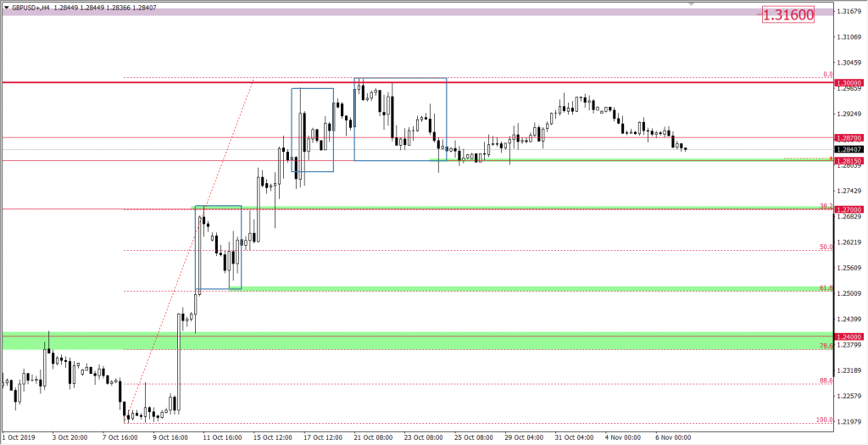
Task: Click the 9 Oct 16:00 time label
Action: [x=170, y=437]
